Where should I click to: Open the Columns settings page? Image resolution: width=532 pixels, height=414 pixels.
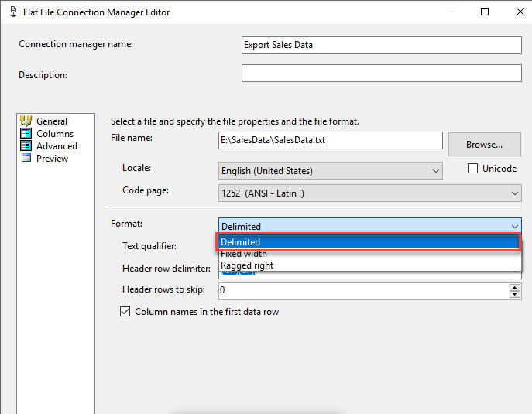(55, 134)
